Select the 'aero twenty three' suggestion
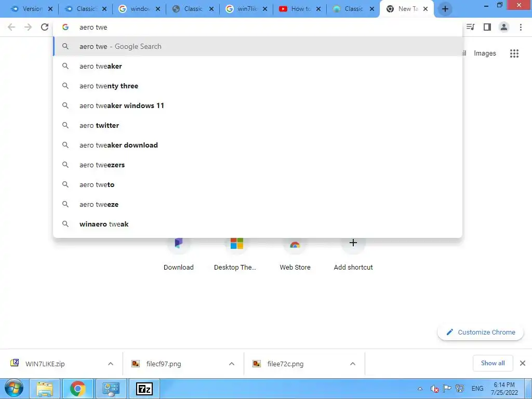Image resolution: width=532 pixels, height=399 pixels. 258,86
